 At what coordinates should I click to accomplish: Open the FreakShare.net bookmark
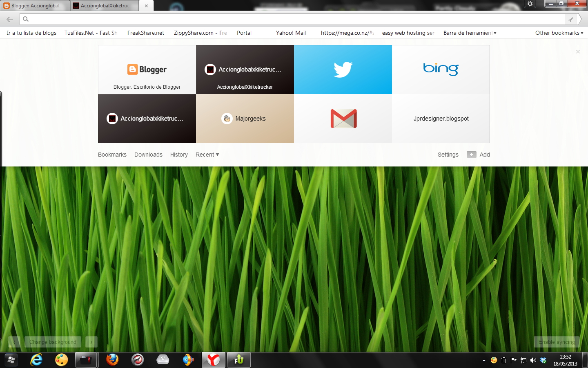click(145, 33)
